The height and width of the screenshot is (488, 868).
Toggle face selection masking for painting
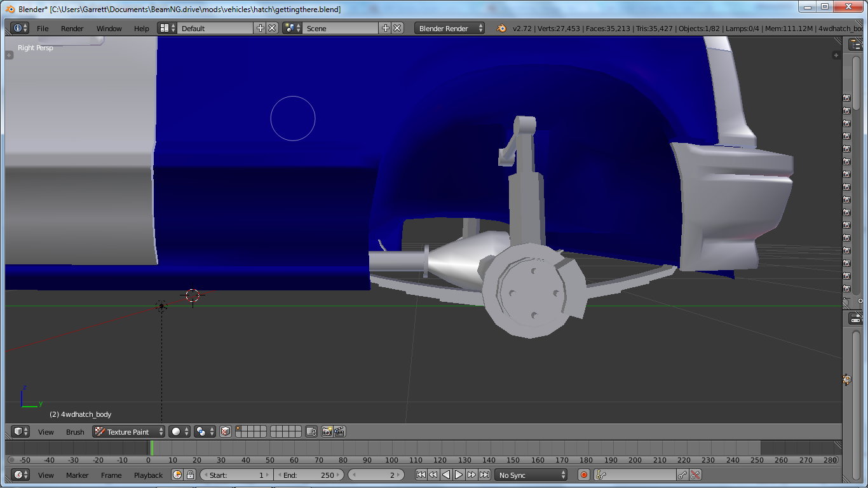pos(226,431)
